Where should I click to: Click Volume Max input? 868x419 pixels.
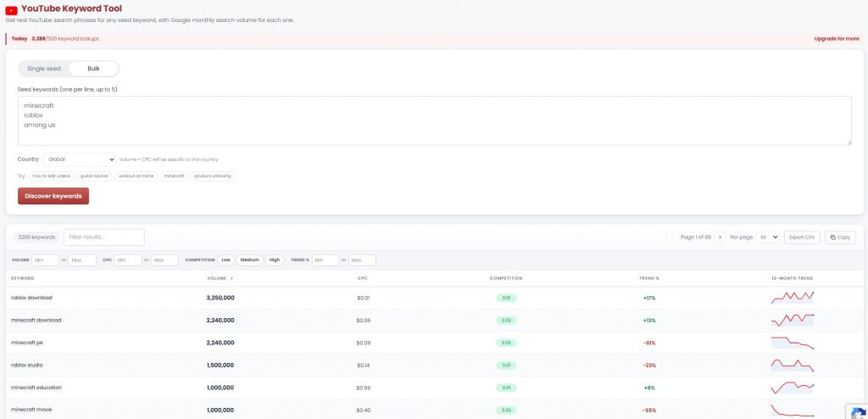[82, 260]
